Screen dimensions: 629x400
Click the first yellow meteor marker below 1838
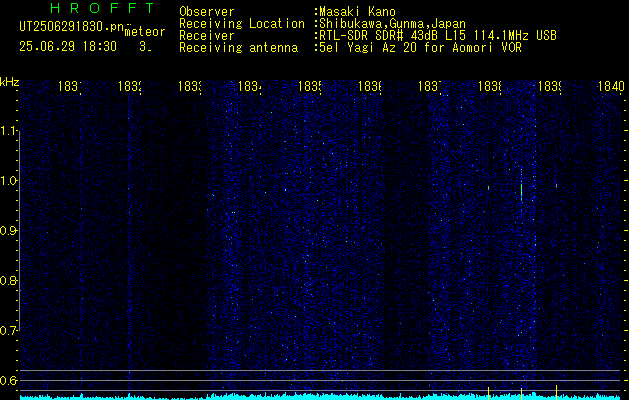click(x=489, y=393)
